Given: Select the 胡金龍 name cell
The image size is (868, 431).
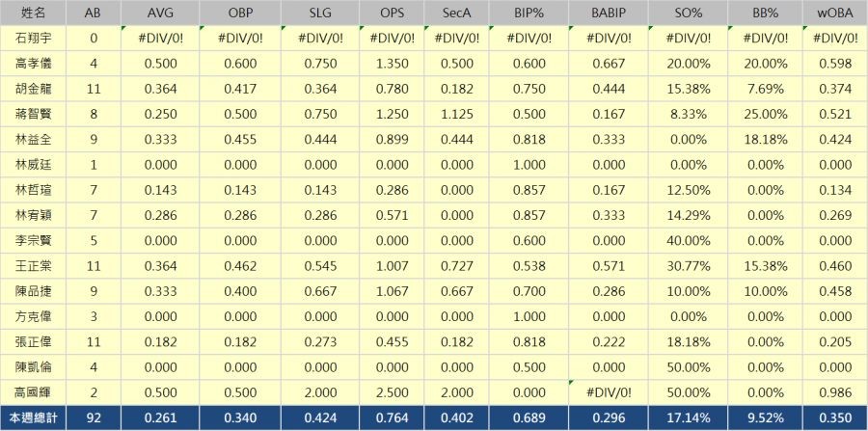Looking at the screenshot, I should pyautogui.click(x=35, y=89).
